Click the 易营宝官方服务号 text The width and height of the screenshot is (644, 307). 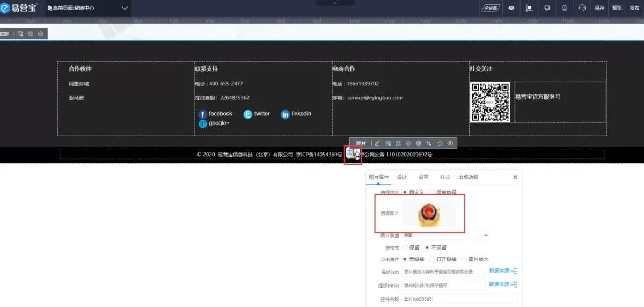click(x=538, y=97)
